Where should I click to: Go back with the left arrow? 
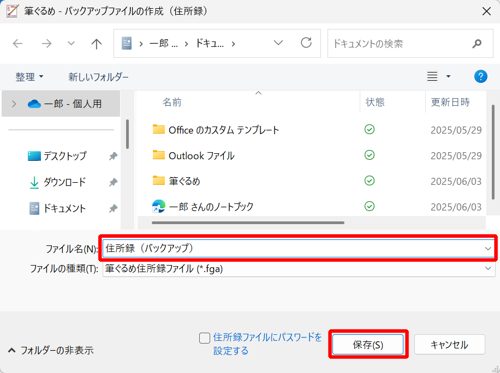click(x=18, y=43)
